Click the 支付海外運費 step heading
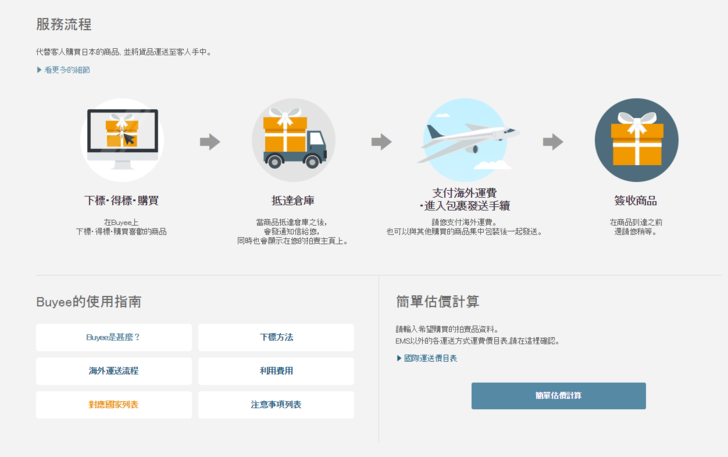 point(465,199)
